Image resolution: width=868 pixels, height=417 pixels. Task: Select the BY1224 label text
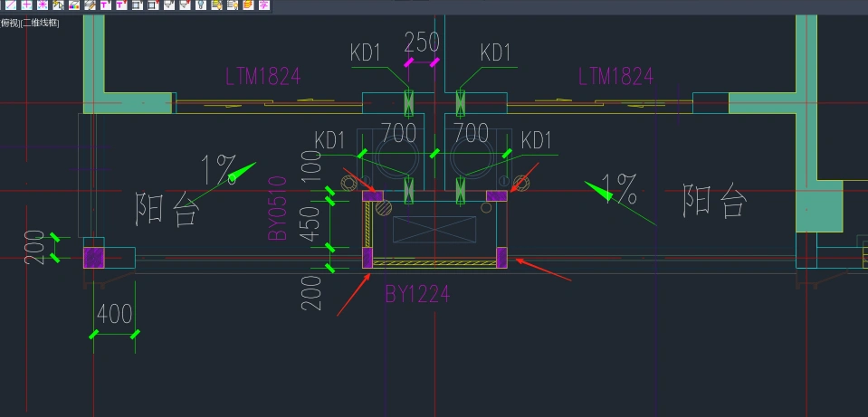[416, 294]
